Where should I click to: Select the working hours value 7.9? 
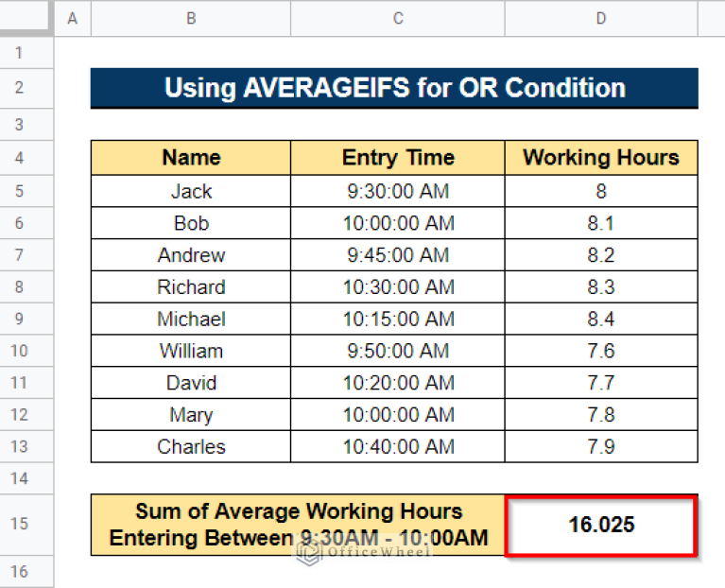(601, 446)
